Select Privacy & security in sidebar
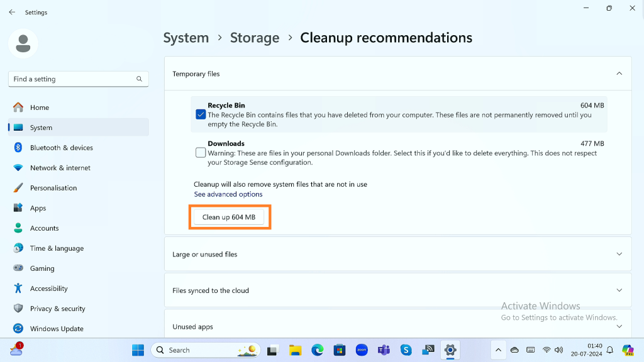The image size is (644, 362). 57,309
